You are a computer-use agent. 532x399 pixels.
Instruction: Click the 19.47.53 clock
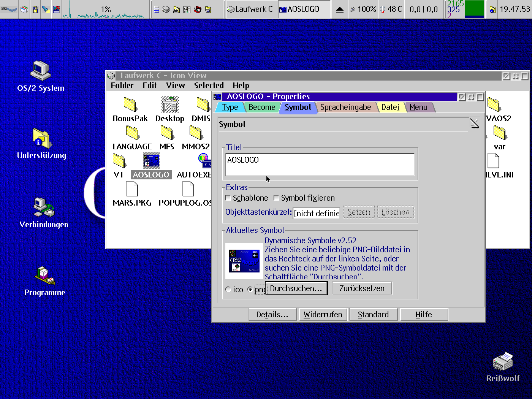(515, 9)
